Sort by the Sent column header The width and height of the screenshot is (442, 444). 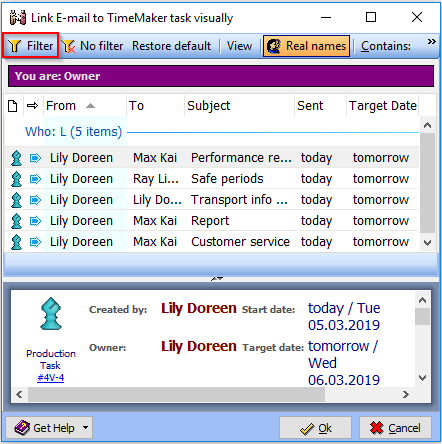320,106
